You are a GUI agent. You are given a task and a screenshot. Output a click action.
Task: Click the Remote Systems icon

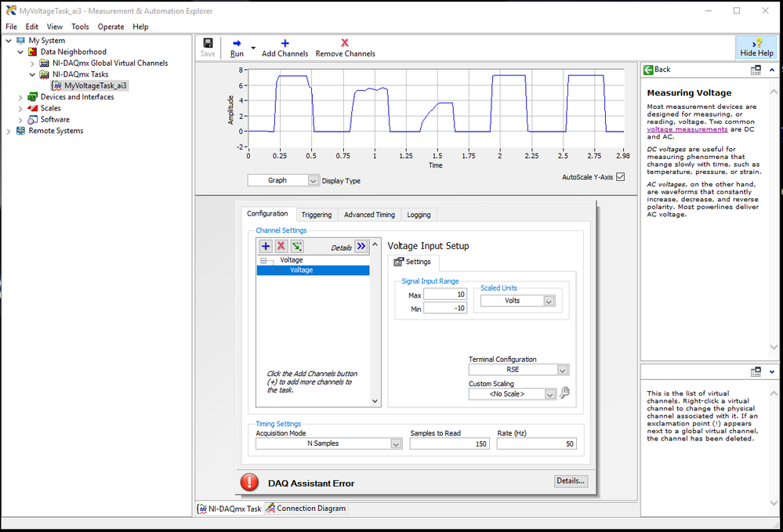[20, 131]
